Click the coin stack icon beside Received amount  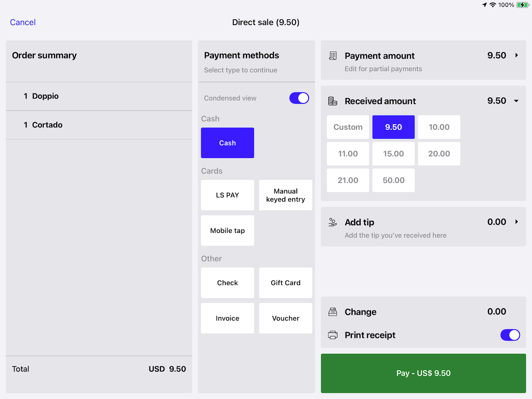click(332, 101)
